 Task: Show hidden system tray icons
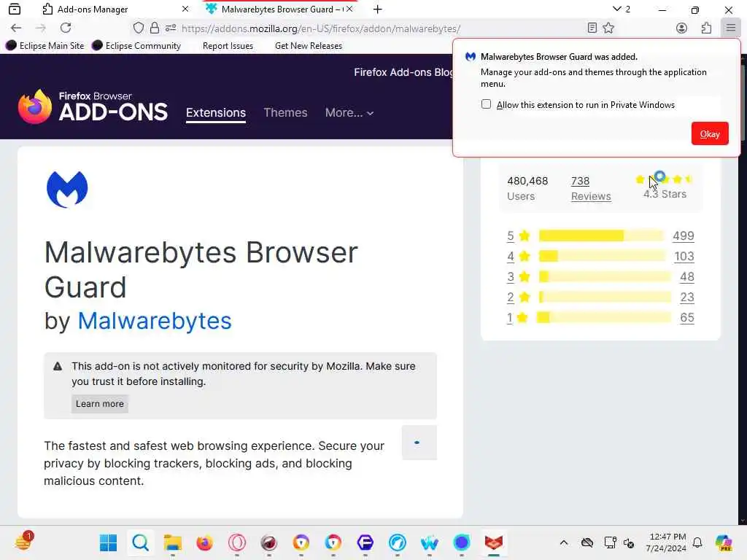point(564,542)
